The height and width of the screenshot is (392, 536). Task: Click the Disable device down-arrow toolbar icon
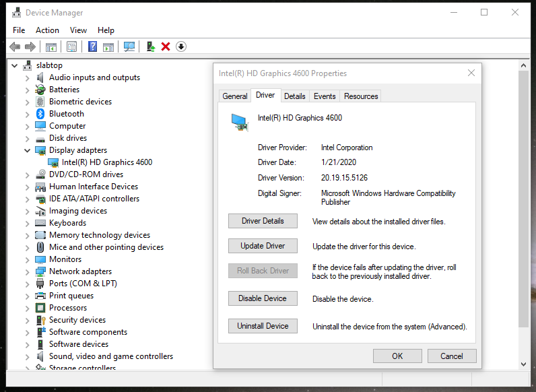coord(181,46)
